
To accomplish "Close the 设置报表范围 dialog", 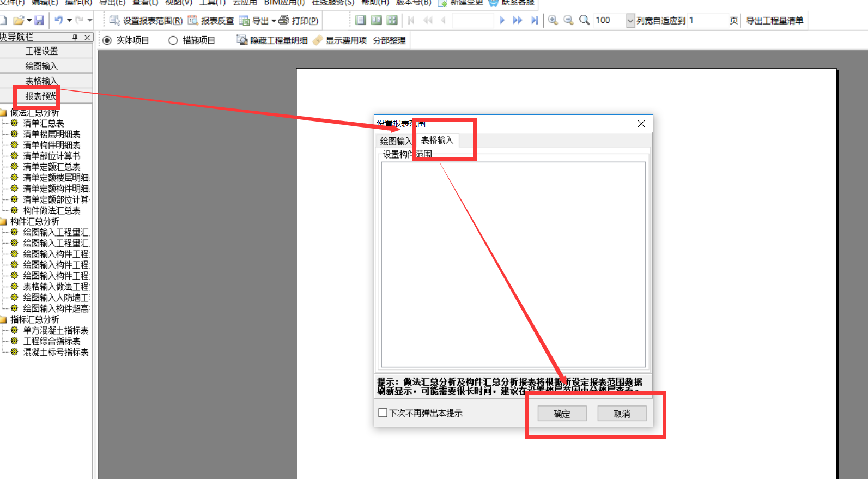I will click(641, 124).
